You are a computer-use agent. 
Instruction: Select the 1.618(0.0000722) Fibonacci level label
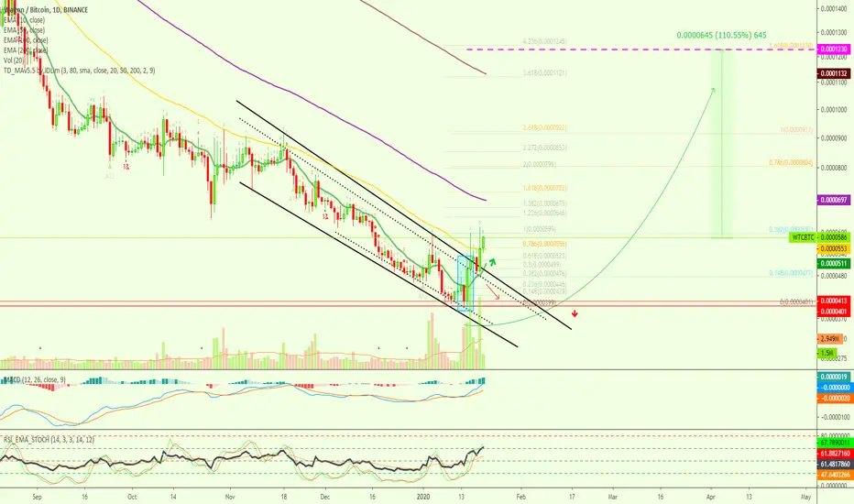pos(544,188)
